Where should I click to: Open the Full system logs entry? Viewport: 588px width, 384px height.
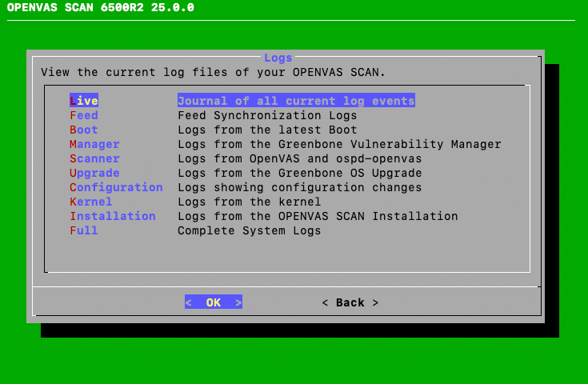pos(84,230)
